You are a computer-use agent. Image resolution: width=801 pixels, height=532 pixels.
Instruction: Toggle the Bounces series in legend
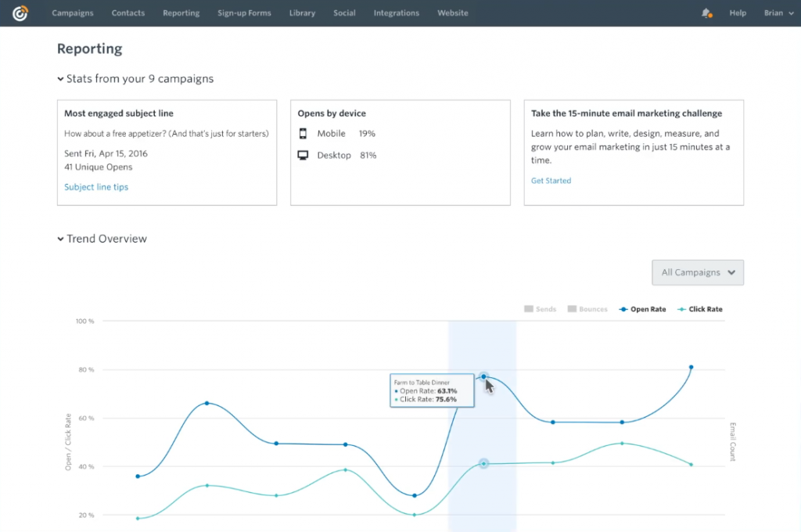click(587, 309)
